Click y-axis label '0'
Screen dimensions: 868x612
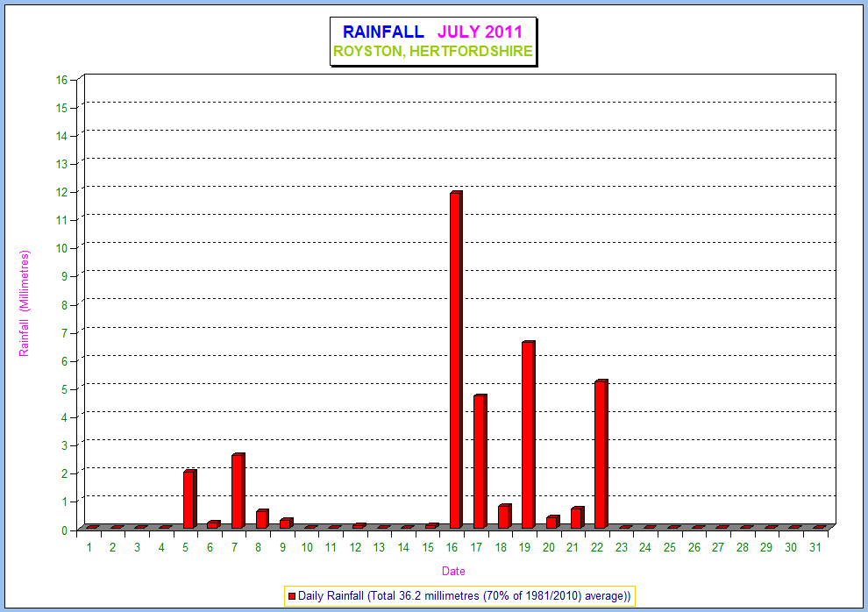click(x=65, y=530)
